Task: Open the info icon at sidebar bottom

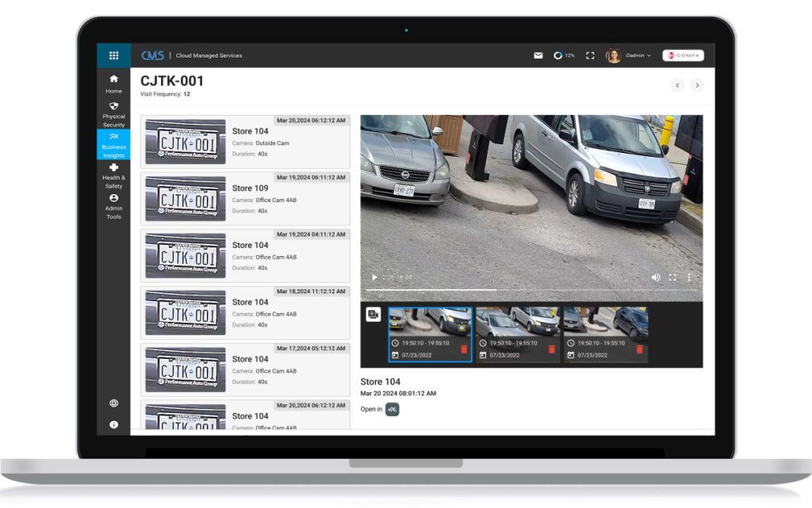Action: pyautogui.click(x=113, y=424)
